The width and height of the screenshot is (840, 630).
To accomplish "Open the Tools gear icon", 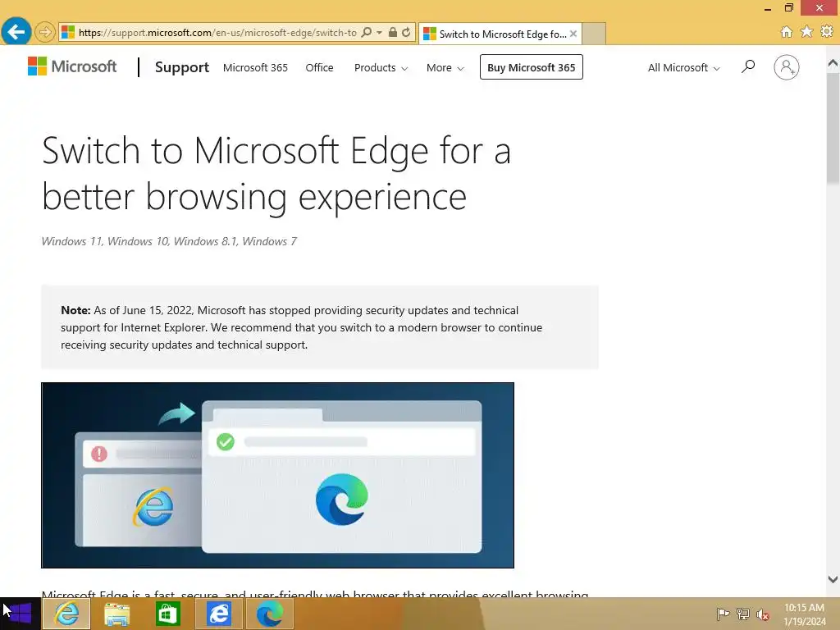I will click(x=827, y=32).
